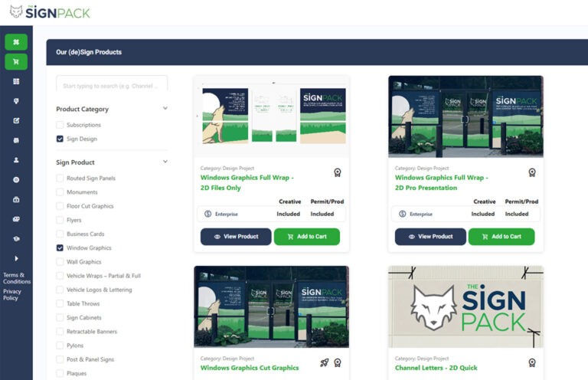Click award badge on Cut Graphics card
588x380 pixels.
coord(338,362)
